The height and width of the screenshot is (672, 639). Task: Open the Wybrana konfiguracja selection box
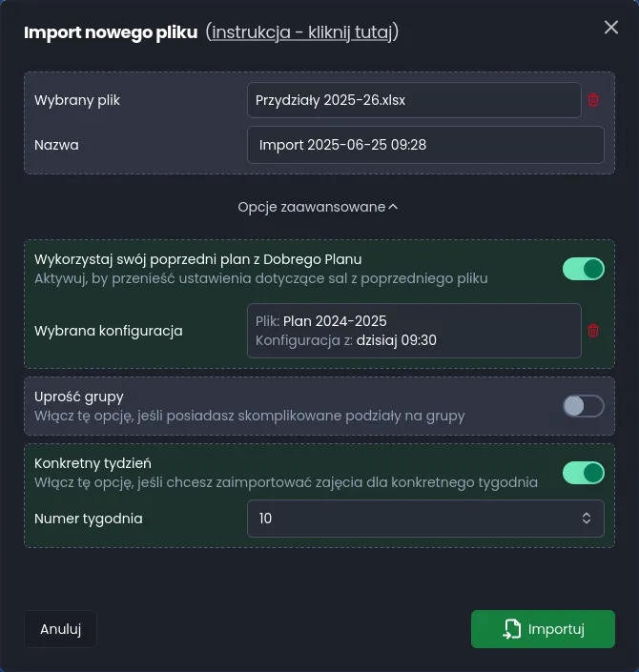[x=413, y=331]
